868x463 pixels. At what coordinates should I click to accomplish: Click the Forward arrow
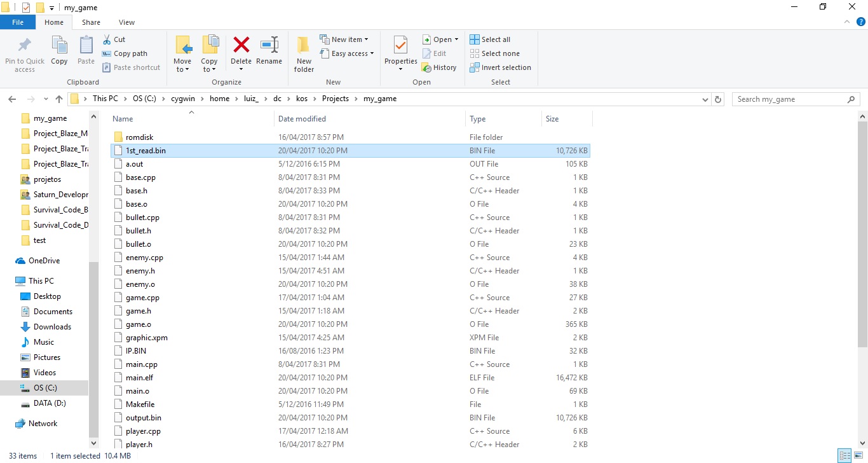31,99
